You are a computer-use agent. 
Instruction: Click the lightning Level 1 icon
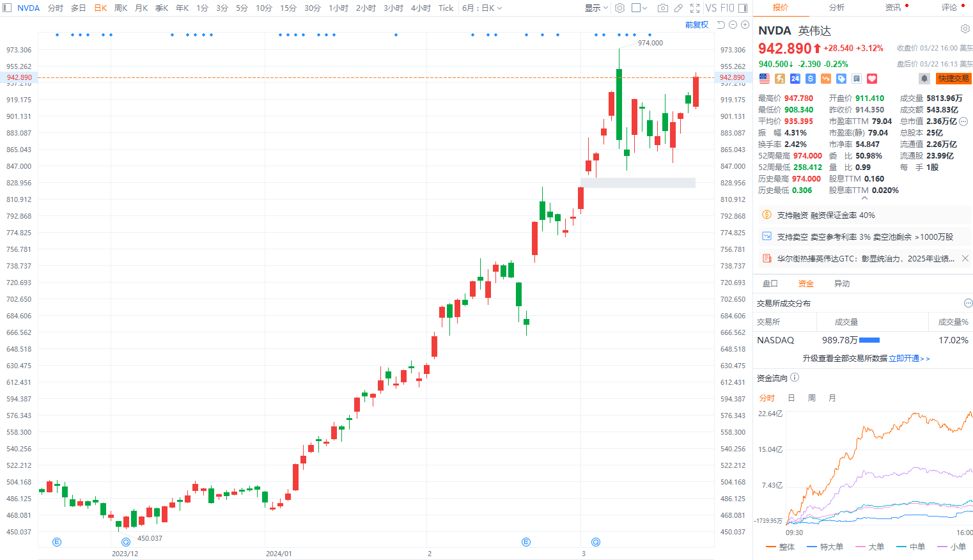[x=780, y=79]
